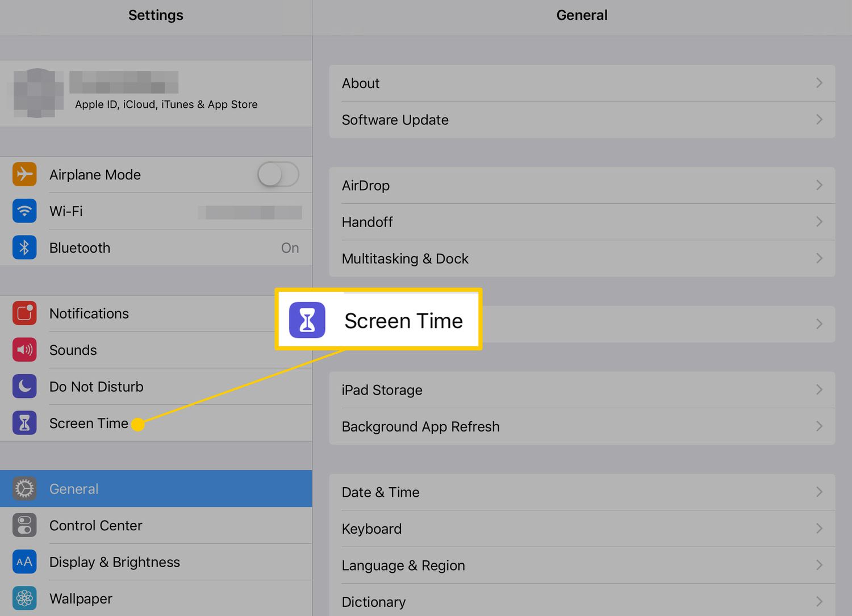
Task: Tap the Wallpaper flower icon
Action: pyautogui.click(x=24, y=598)
